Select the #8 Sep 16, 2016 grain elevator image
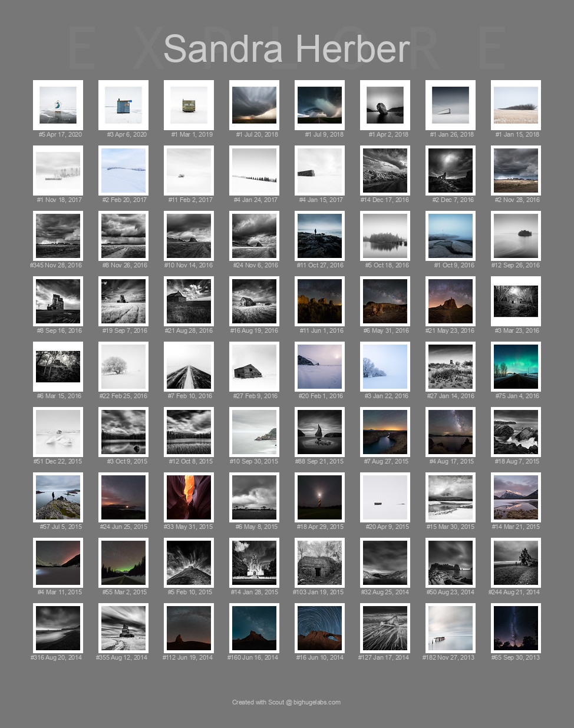The image size is (574, 728). click(58, 301)
